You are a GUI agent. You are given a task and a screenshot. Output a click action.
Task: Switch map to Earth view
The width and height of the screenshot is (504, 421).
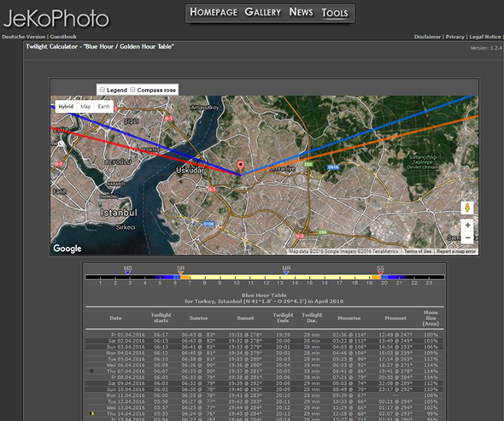104,107
